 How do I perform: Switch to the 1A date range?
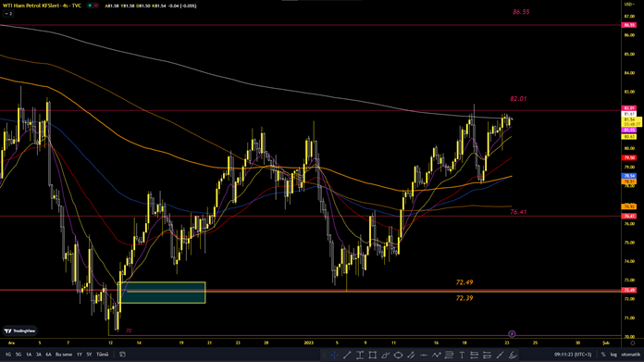[x=29, y=355]
